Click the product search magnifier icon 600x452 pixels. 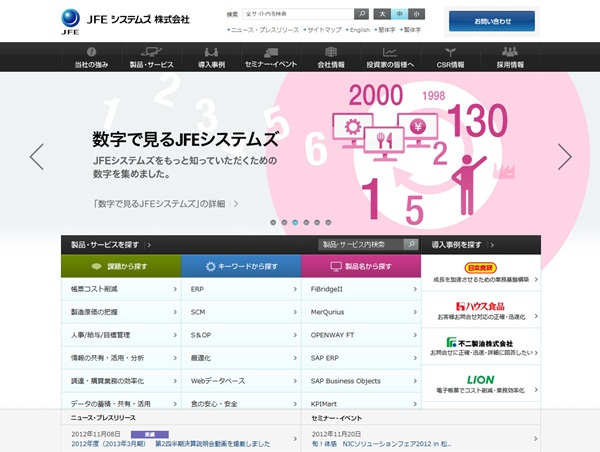[411, 244]
